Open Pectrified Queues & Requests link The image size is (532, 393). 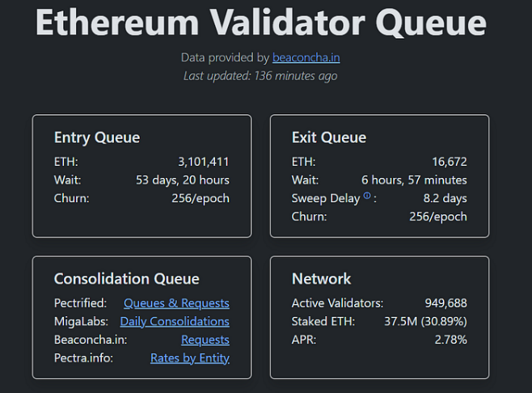click(x=176, y=303)
